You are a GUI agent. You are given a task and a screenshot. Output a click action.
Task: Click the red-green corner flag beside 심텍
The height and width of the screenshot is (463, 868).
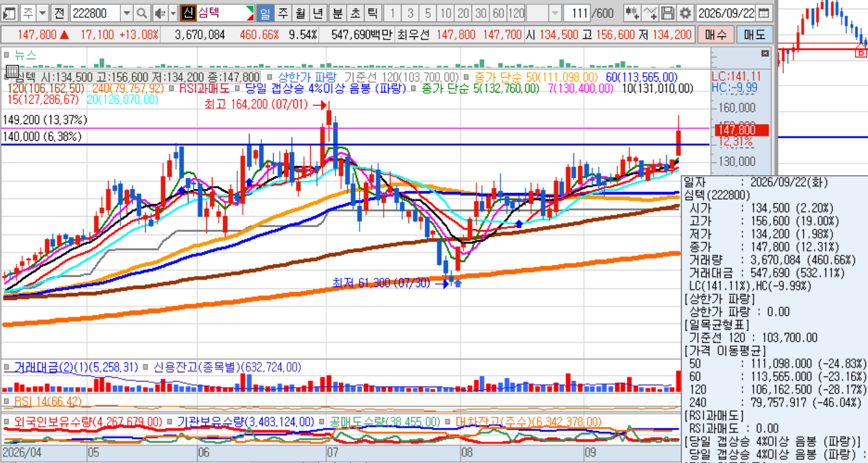pyautogui.click(x=250, y=12)
